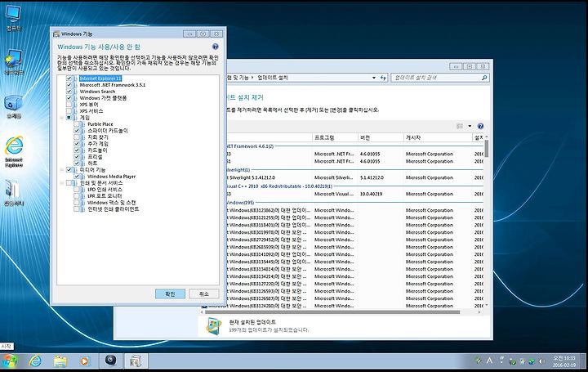Click the IME 'A' language indicator in the tray

click(x=490, y=361)
